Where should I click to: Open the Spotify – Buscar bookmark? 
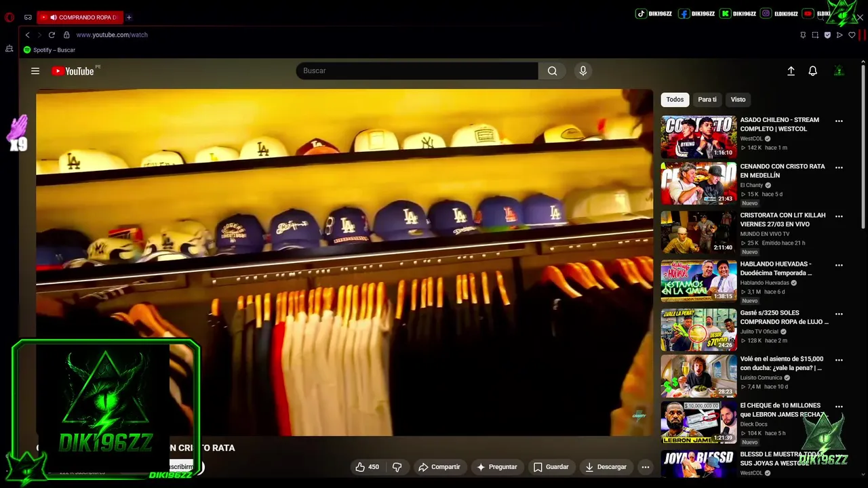(x=50, y=50)
